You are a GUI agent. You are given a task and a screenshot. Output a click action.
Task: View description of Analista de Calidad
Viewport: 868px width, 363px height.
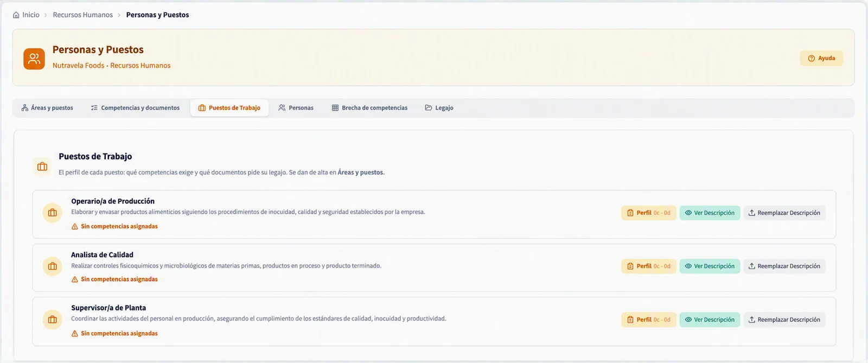pyautogui.click(x=710, y=266)
